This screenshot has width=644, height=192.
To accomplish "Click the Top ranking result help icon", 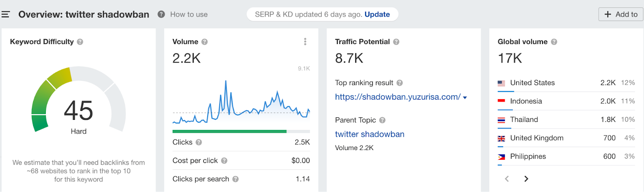I will pyautogui.click(x=400, y=83).
